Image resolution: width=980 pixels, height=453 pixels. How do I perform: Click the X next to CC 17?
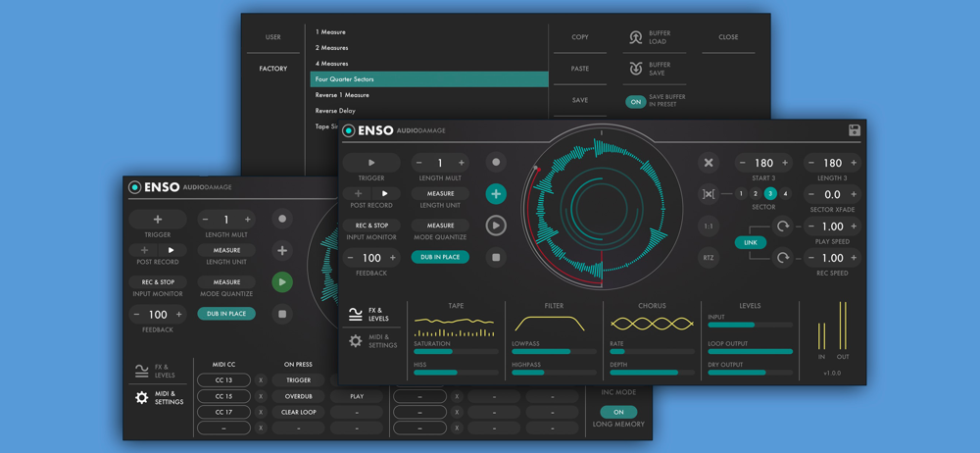(262, 413)
